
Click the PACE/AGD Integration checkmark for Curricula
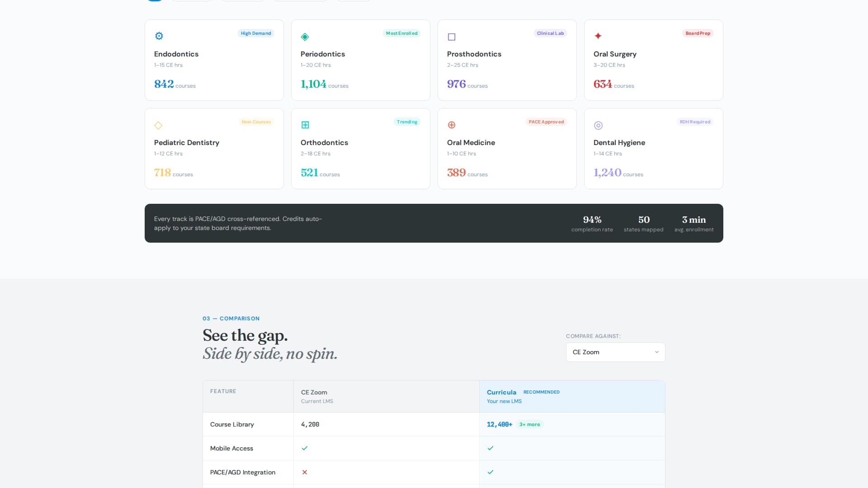(491, 472)
